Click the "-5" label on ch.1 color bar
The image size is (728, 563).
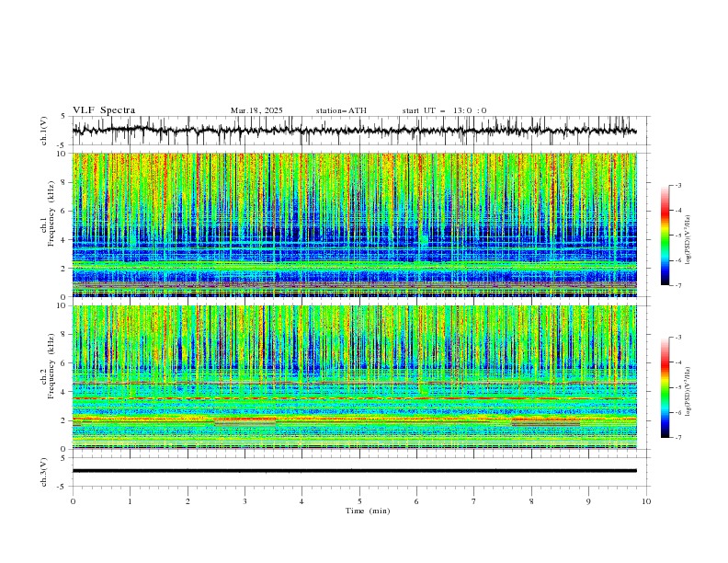pos(677,236)
